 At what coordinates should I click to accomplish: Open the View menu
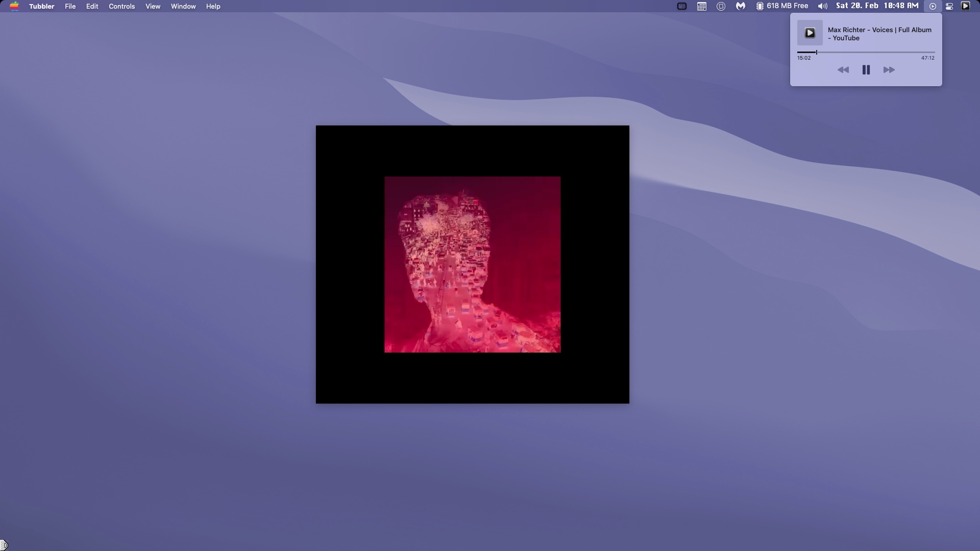(x=153, y=6)
